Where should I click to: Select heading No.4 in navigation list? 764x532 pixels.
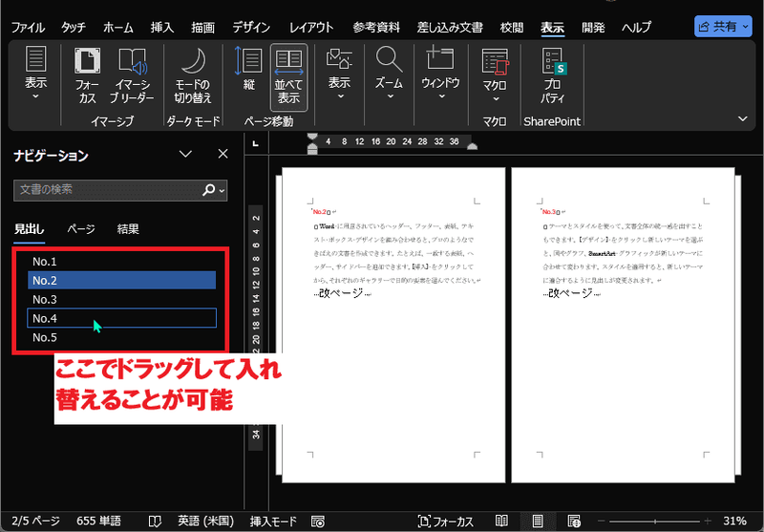coord(122,318)
